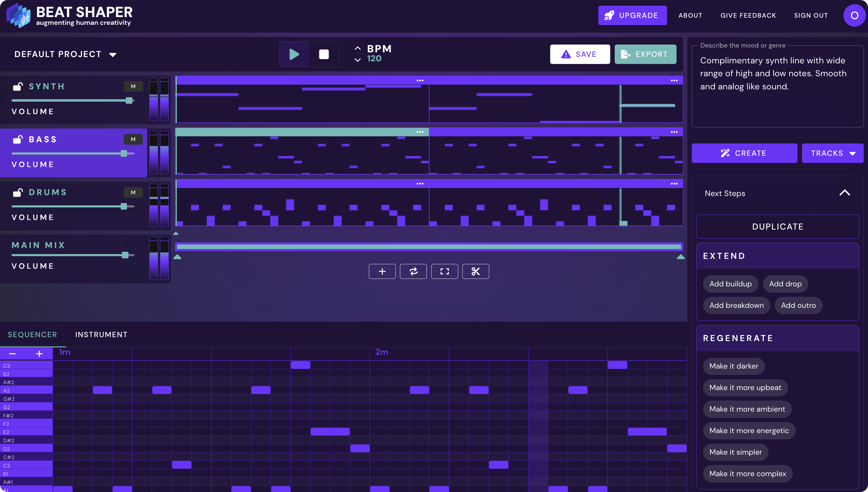The image size is (868, 492).
Task: Choose Make it more upbeat
Action: point(745,388)
